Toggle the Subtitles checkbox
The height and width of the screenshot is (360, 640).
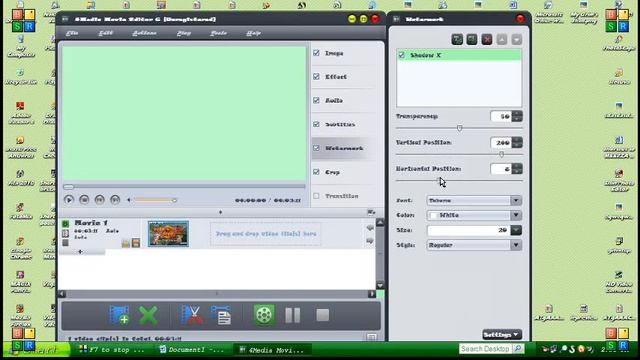316,124
